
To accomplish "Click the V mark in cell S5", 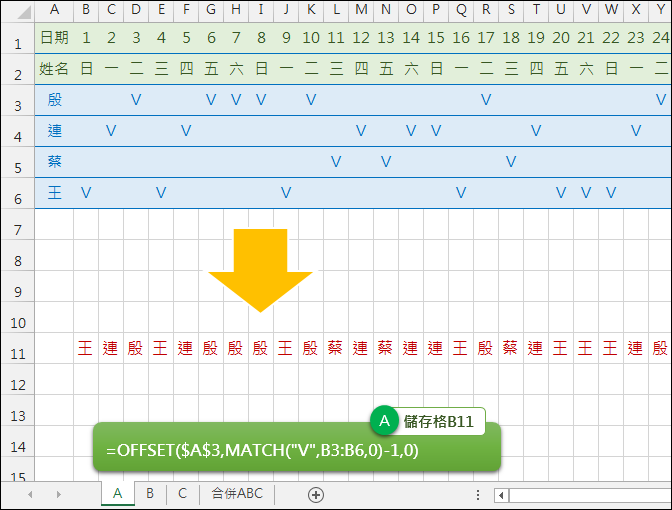I will tap(511, 162).
